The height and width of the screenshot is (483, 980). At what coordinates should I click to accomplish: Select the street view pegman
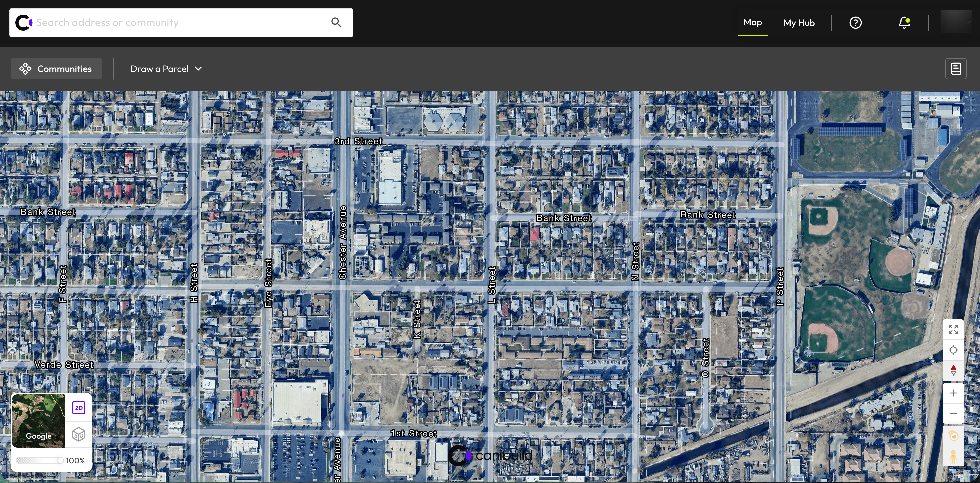click(953, 456)
